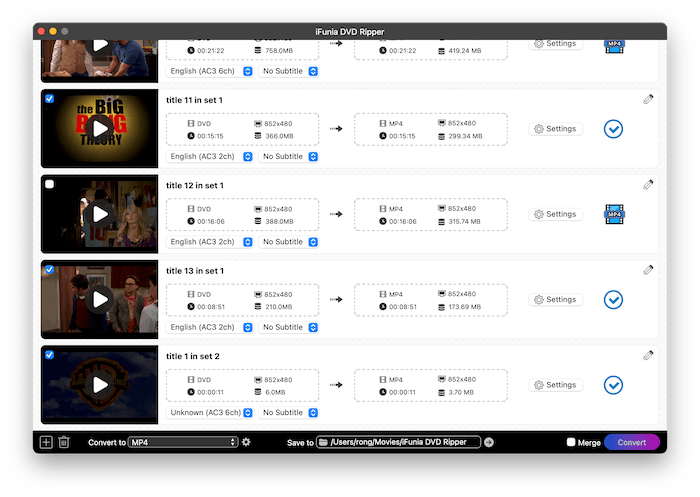Viewport: 700px width, 497px height.
Task: Click the arrow icon beside the save path
Action: click(489, 442)
